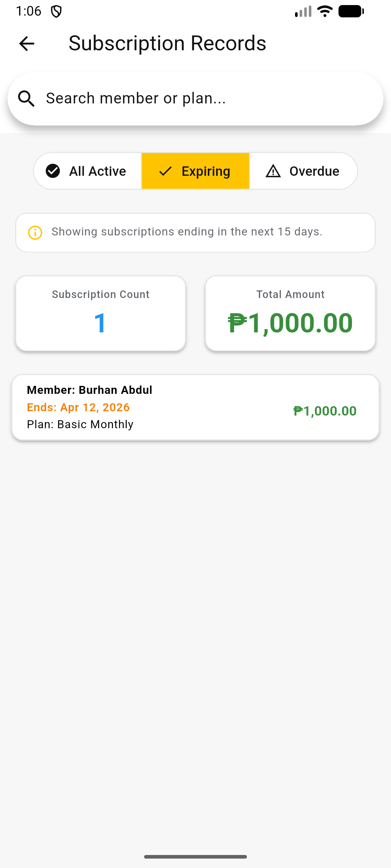Viewport: 391px width, 868px height.
Task: Tap the Overdue warning triangle icon
Action: (273, 171)
